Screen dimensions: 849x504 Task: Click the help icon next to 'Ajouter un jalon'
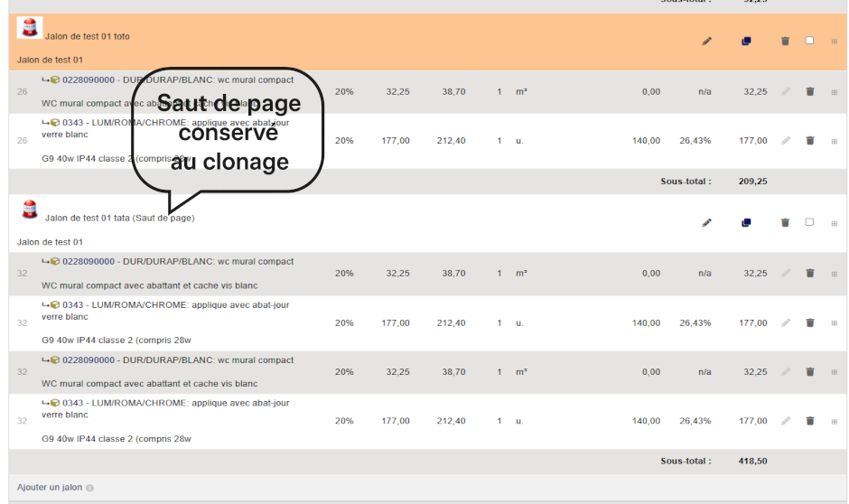tap(89, 488)
